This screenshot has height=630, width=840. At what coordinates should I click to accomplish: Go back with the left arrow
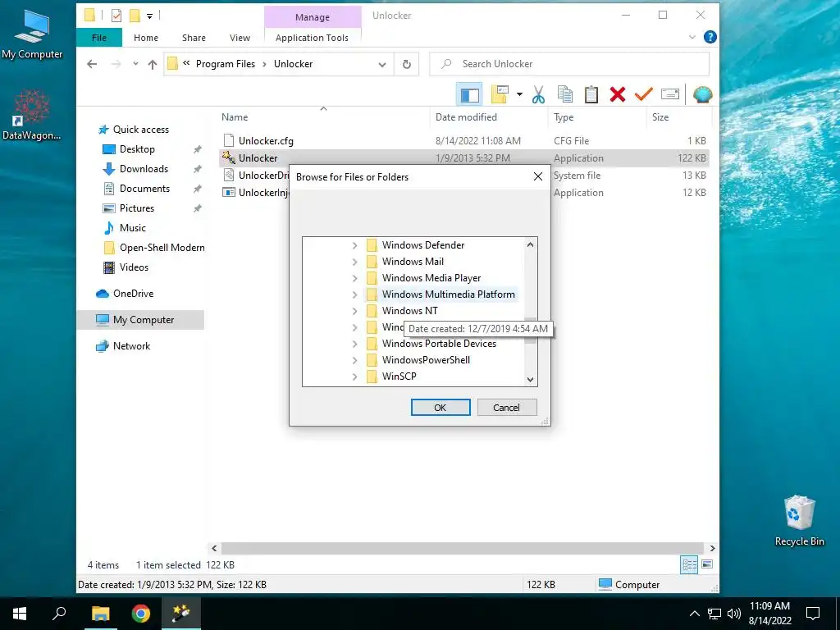click(92, 64)
